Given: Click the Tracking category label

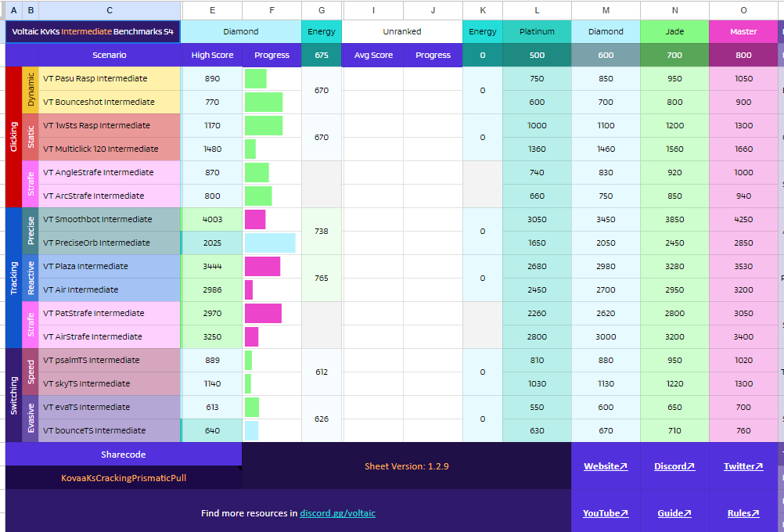Looking at the screenshot, I should [x=13, y=278].
